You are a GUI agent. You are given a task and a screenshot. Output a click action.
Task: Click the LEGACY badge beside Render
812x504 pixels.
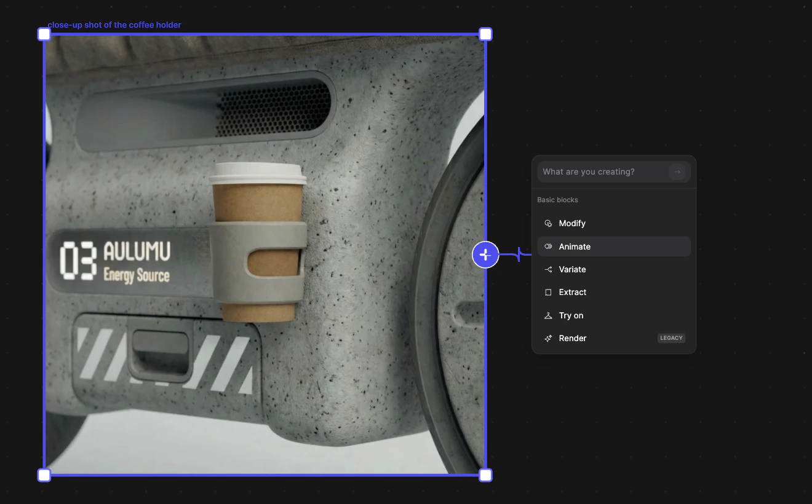pos(671,338)
